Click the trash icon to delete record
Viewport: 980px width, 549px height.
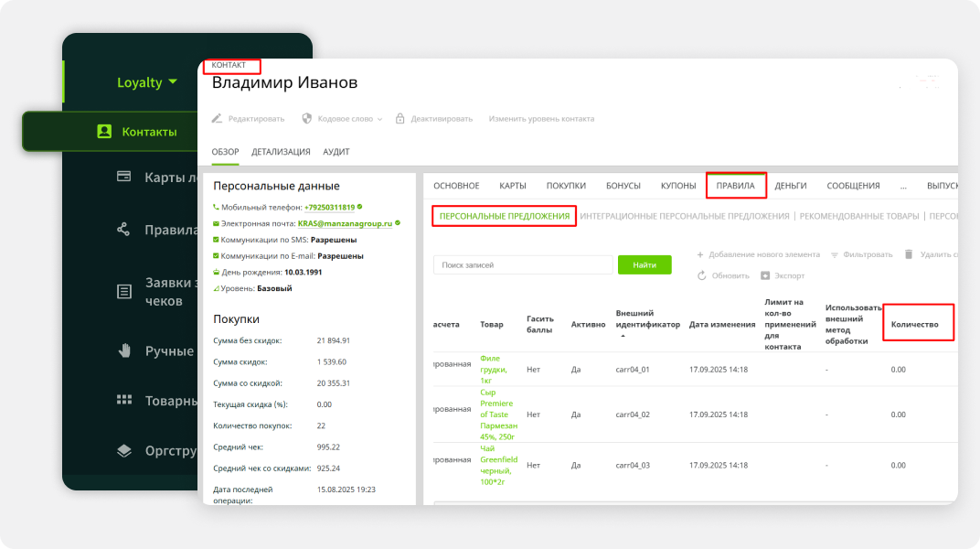click(909, 254)
